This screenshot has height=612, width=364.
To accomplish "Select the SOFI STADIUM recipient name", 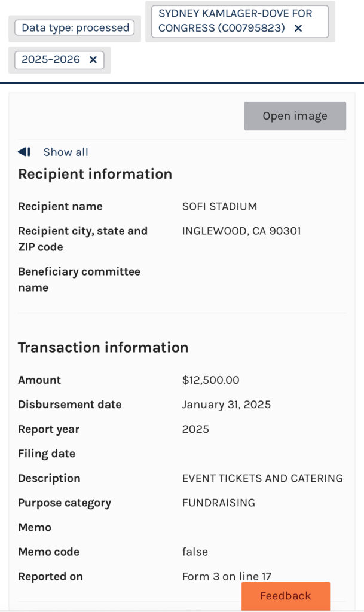I will coord(219,207).
